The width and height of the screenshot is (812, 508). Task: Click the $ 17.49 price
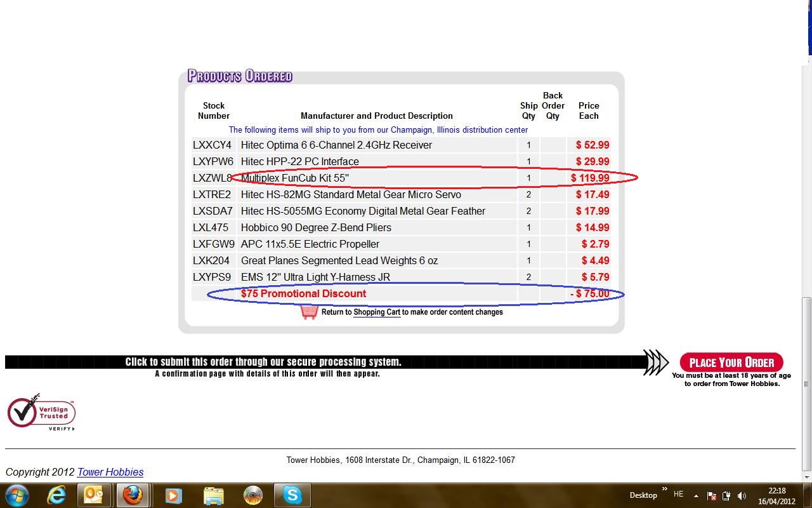593,194
